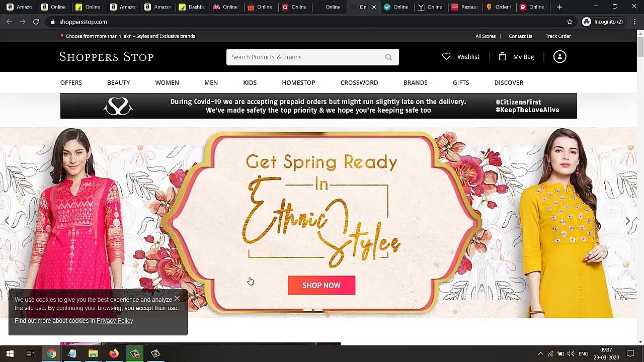The image size is (644, 362).
Task: Open the WOMEN menu
Action: point(167,82)
